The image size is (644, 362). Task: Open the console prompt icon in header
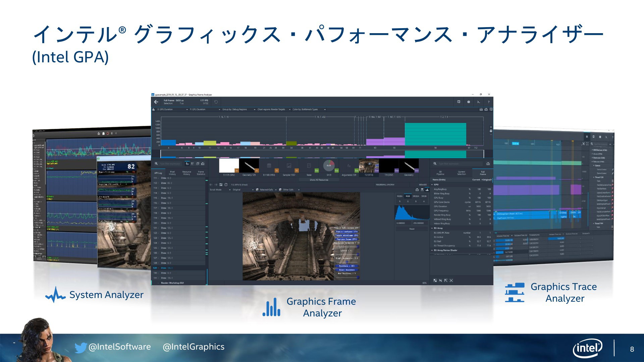pos(479,102)
